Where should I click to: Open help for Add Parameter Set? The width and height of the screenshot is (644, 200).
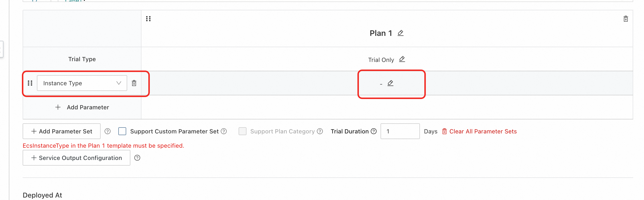[107, 131]
